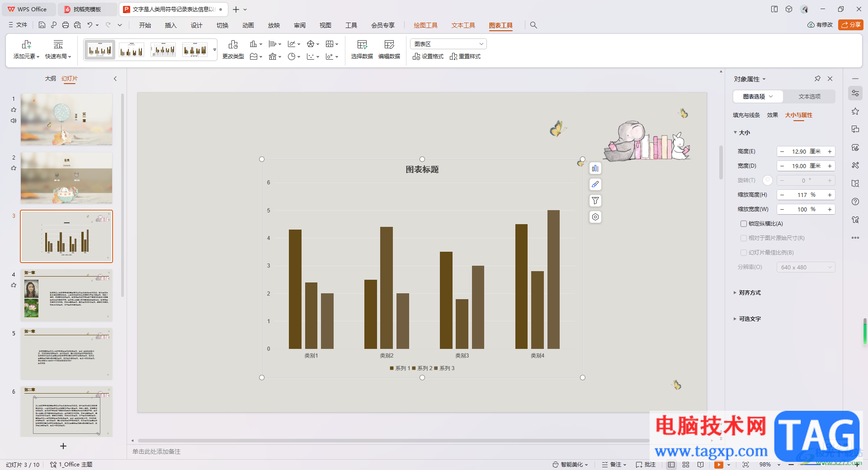The image size is (868, 470).
Task: Open the Insert (插入) tab
Action: tap(170, 25)
